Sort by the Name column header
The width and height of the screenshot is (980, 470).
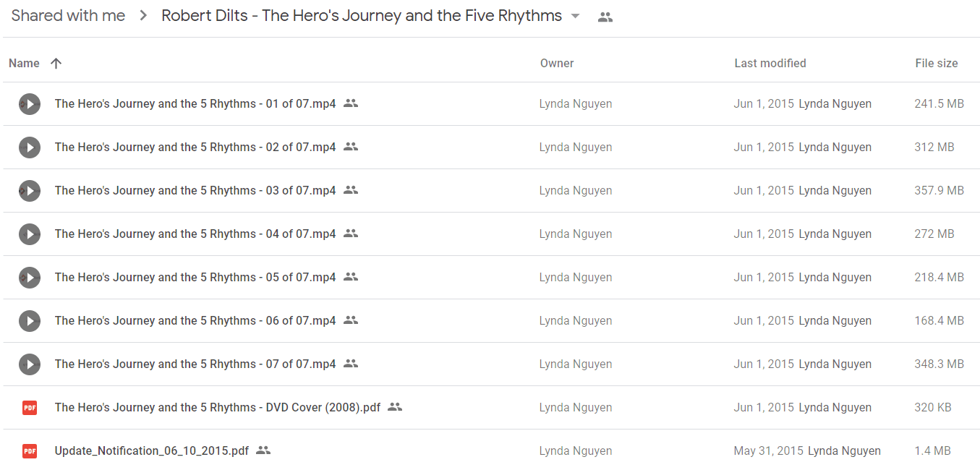point(24,64)
